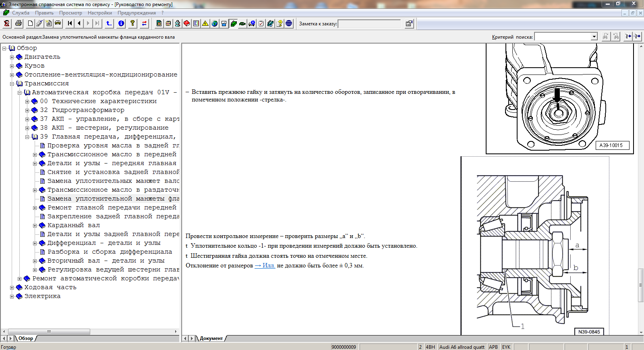Click the right-arrow search navigation icon
Viewport: 644px width, 350px height.
(x=637, y=37)
